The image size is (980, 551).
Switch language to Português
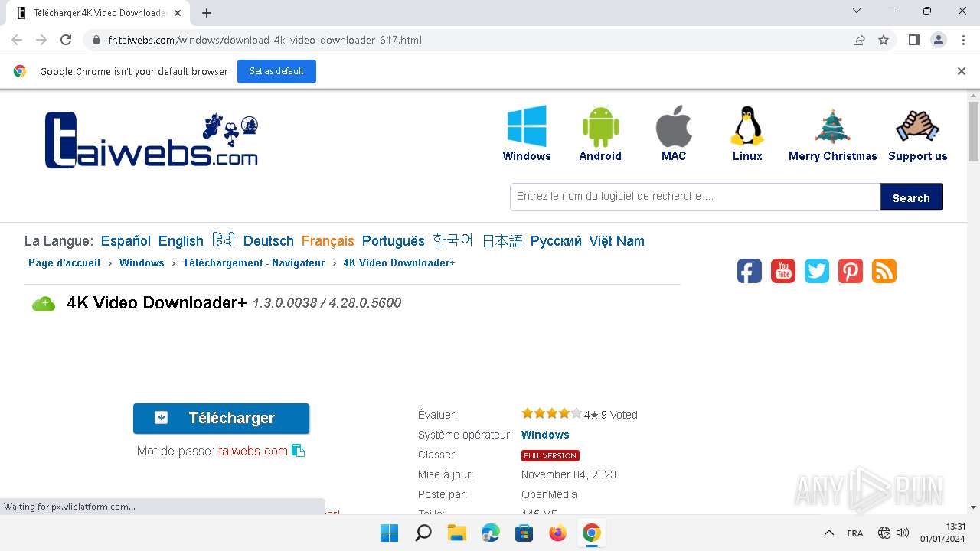pyautogui.click(x=394, y=241)
